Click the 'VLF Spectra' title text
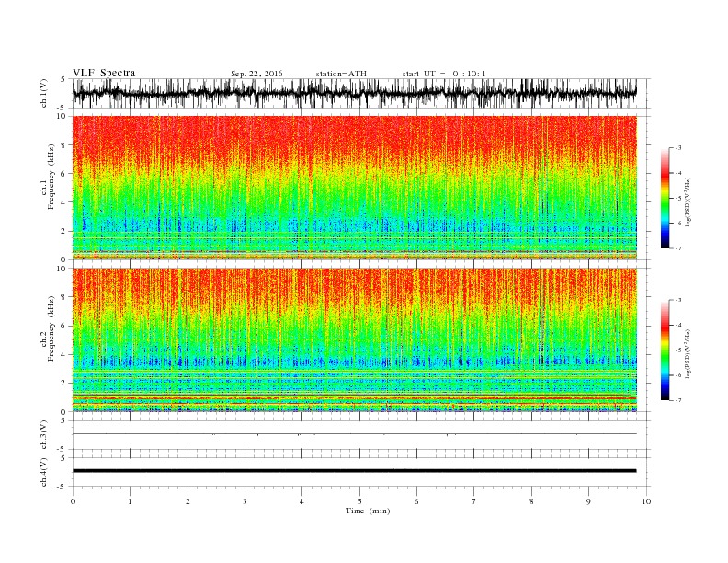 coord(104,73)
